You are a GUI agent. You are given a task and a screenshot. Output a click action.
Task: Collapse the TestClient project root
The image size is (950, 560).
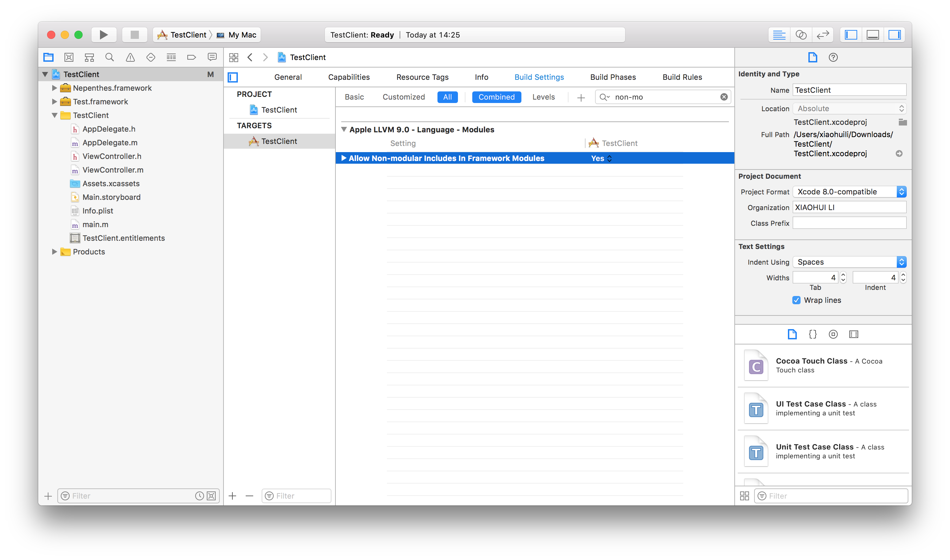pos(45,74)
